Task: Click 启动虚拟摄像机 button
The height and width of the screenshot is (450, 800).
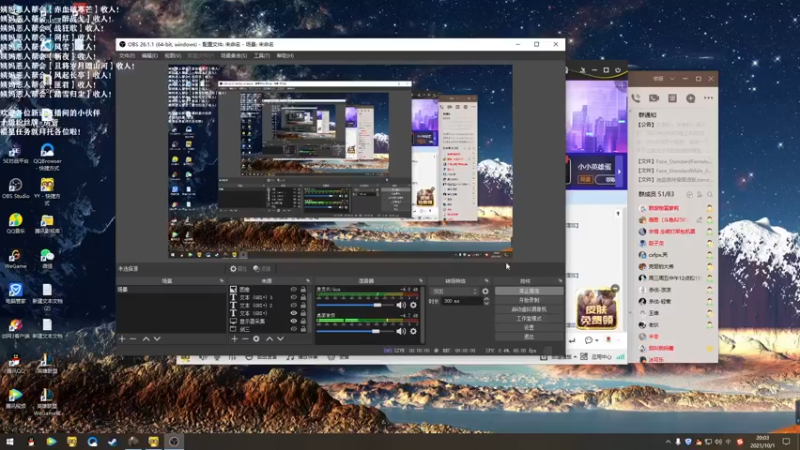Action: [x=529, y=309]
